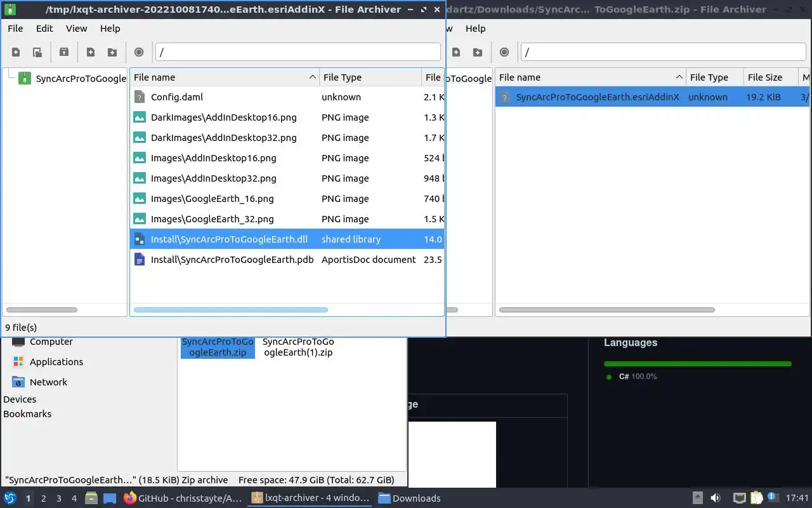Click the green Languages progress bar

tap(698, 364)
